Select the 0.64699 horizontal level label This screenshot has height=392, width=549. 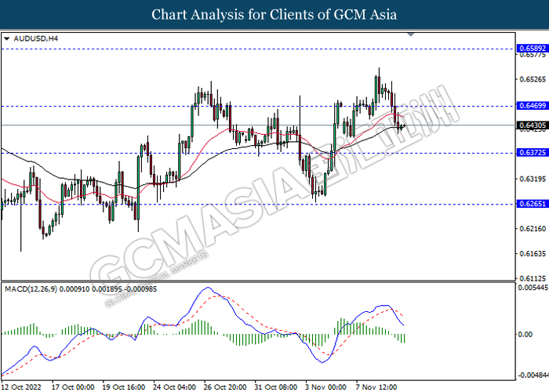[533, 105]
